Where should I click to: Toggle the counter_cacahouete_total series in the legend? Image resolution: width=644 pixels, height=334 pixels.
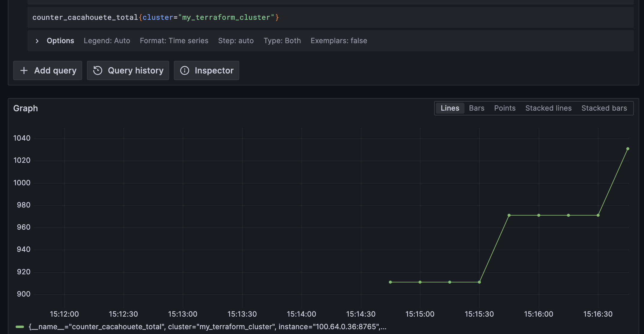[x=207, y=327]
